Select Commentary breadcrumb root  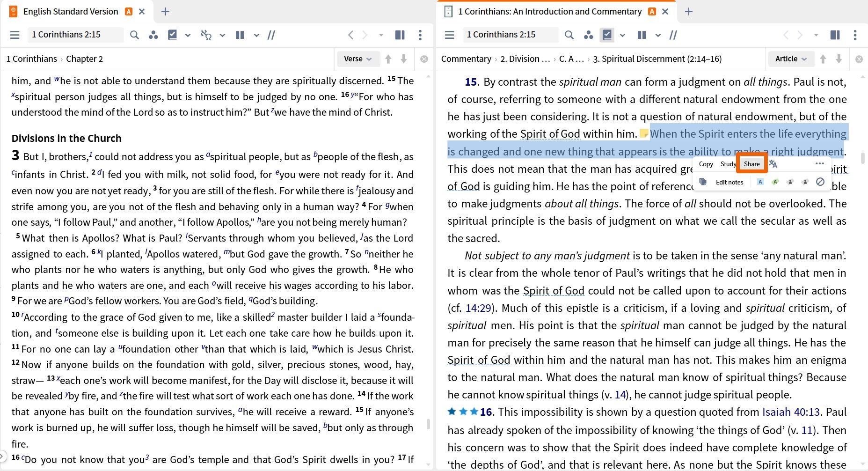[466, 59]
